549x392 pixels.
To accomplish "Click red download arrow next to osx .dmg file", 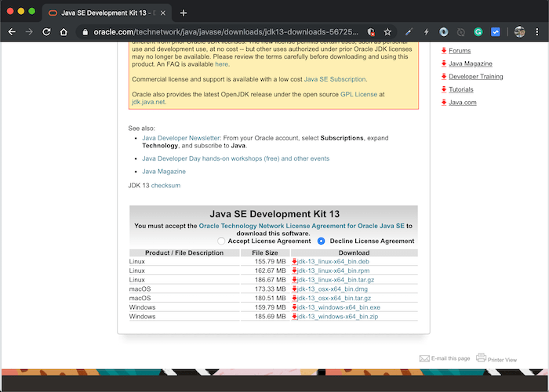I will click(294, 289).
